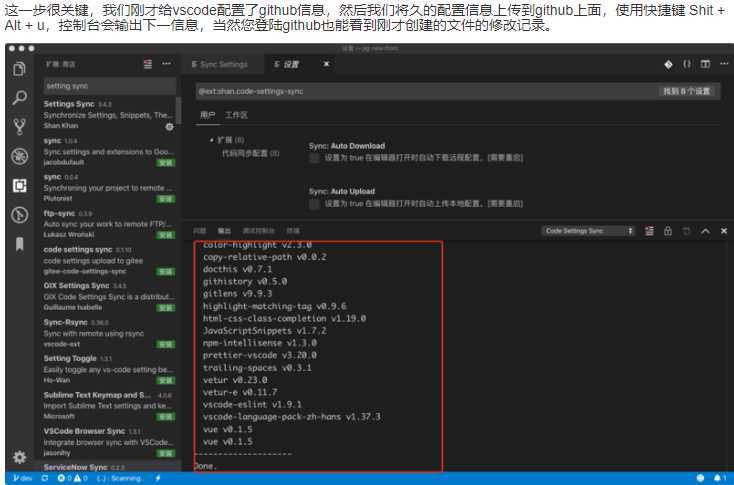Select the 用户 settings scope tab
This screenshot has width=734, height=485.
[207, 115]
